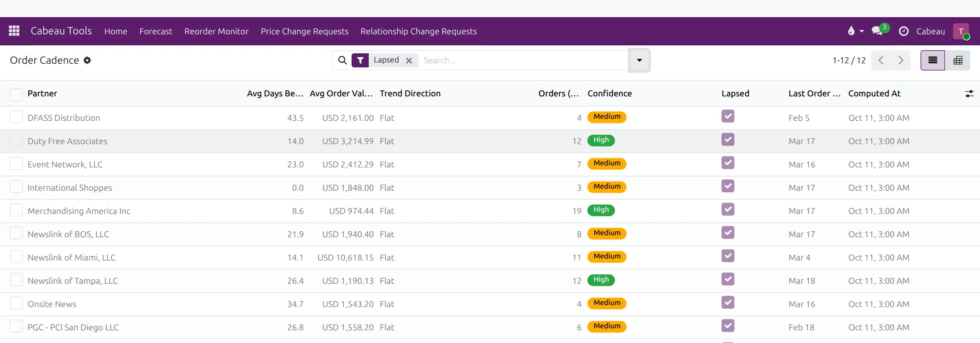The image size is (980, 343).
Task: Select the Merchandising America Inc row checkbox
Action: [x=16, y=210]
